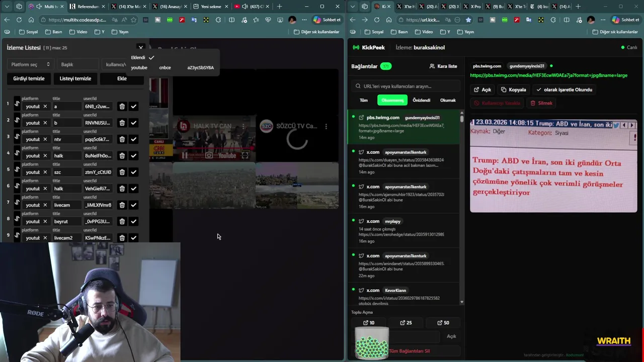The image size is (644, 362).
Task: Open Copilot "Sohbet et" in the Multi tv window
Action: (x=327, y=20)
